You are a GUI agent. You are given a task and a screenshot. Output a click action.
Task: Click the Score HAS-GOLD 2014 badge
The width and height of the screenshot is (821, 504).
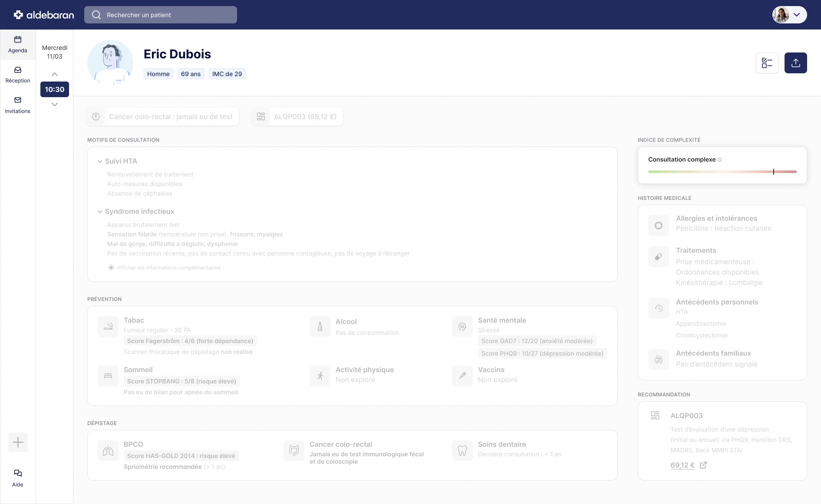(181, 456)
